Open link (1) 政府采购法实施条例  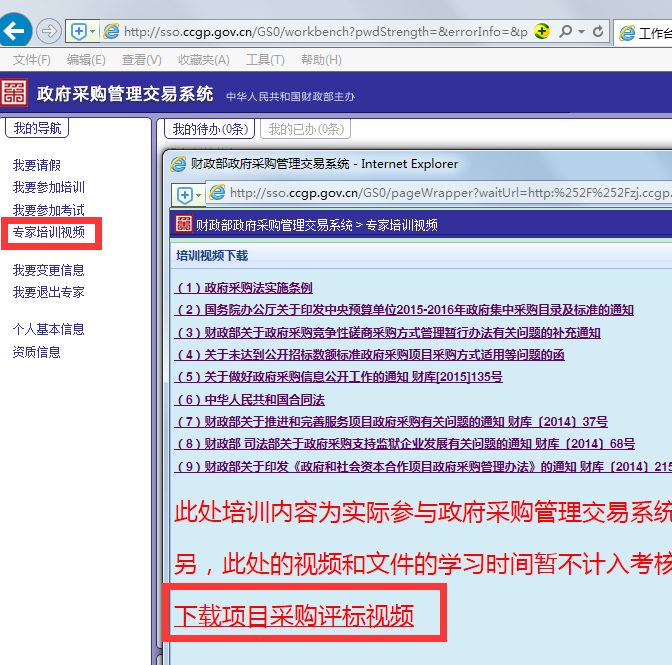tap(243, 288)
